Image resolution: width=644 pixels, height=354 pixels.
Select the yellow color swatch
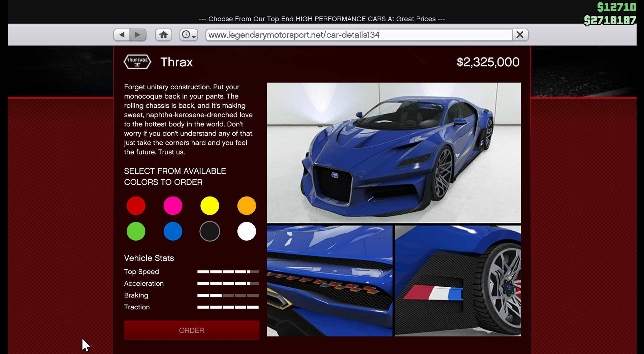[x=210, y=206]
